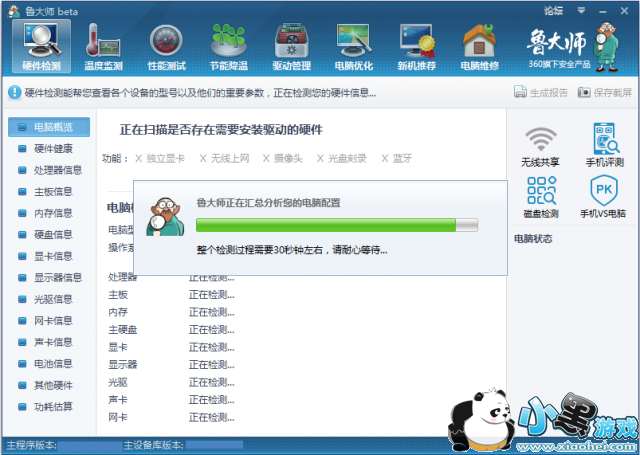The width and height of the screenshot is (640, 455).
Task: Click the 显示器 row label
Action: (x=122, y=364)
